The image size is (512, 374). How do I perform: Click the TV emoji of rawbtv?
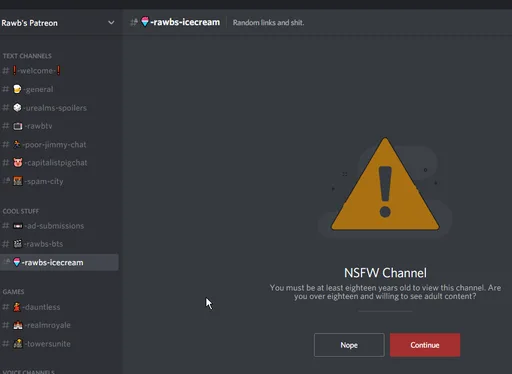(18, 126)
